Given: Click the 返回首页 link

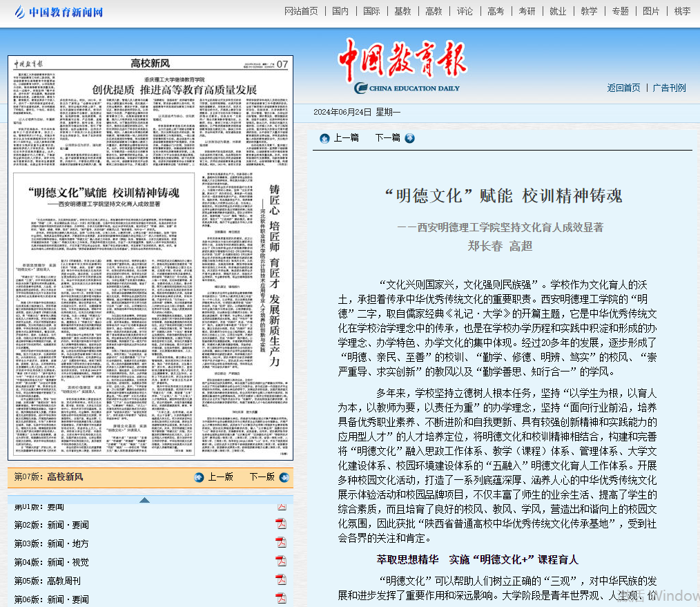Looking at the screenshot, I should click(x=623, y=88).
